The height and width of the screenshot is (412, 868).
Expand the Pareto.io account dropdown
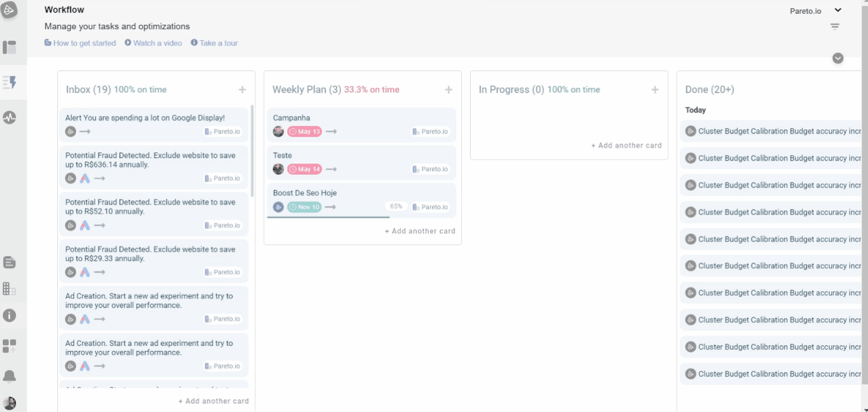pos(838,10)
